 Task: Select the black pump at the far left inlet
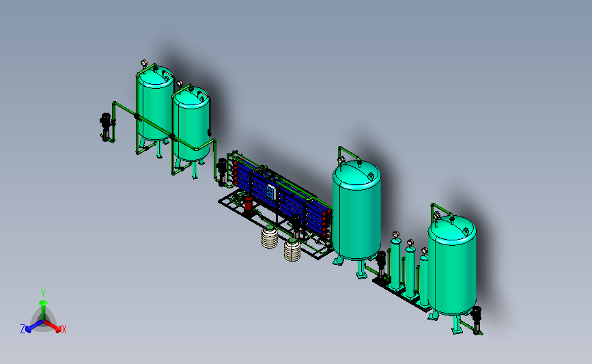point(106,127)
